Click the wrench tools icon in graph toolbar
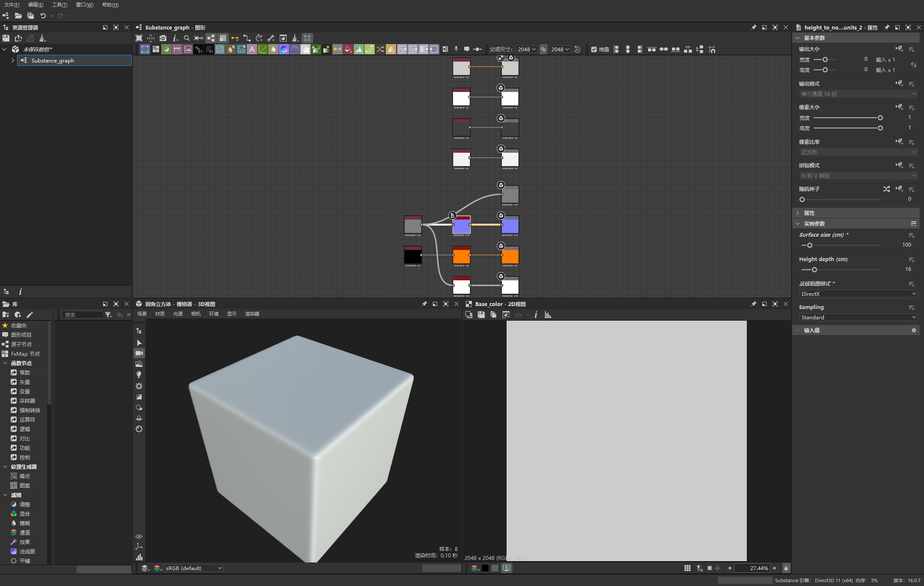Viewport: 924px width, 586px height. coord(271,38)
